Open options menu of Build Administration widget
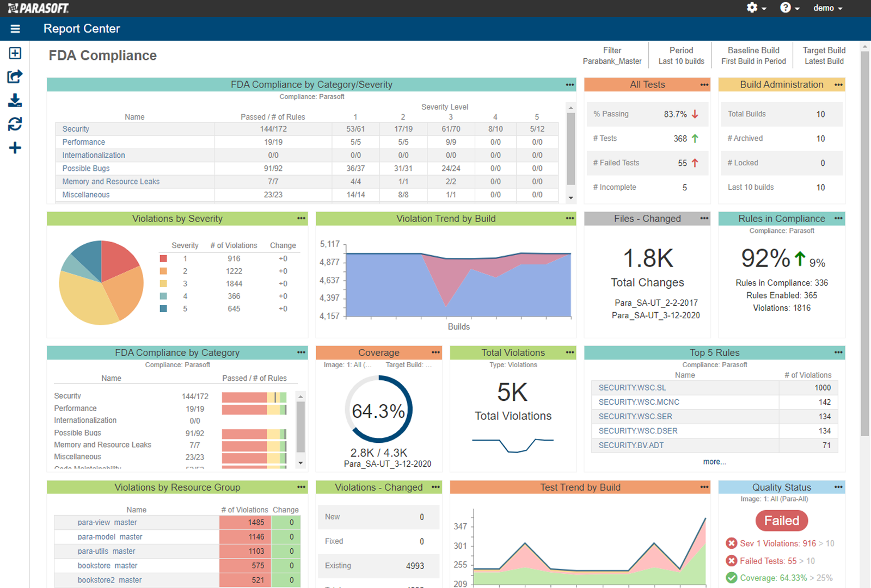The image size is (871, 588). (x=838, y=84)
